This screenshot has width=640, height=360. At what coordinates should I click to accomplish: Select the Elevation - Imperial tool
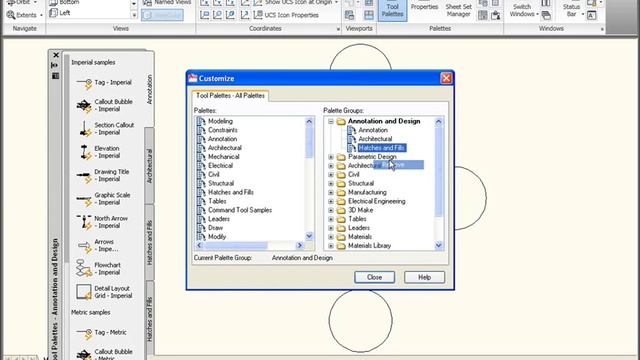click(98, 152)
